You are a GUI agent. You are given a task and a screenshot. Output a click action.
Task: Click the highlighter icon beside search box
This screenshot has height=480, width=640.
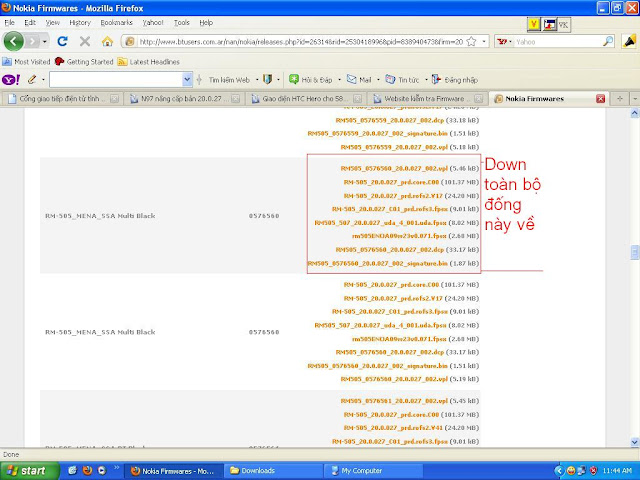630,41
